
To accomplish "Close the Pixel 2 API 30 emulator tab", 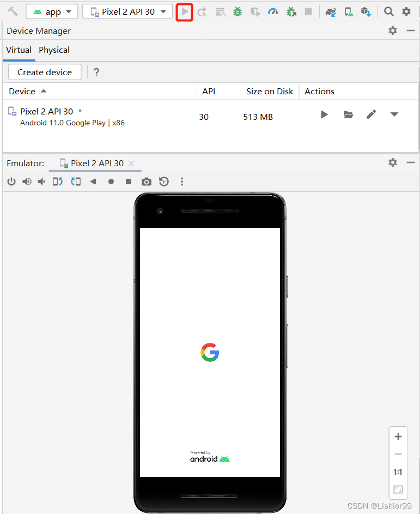I will [x=131, y=164].
